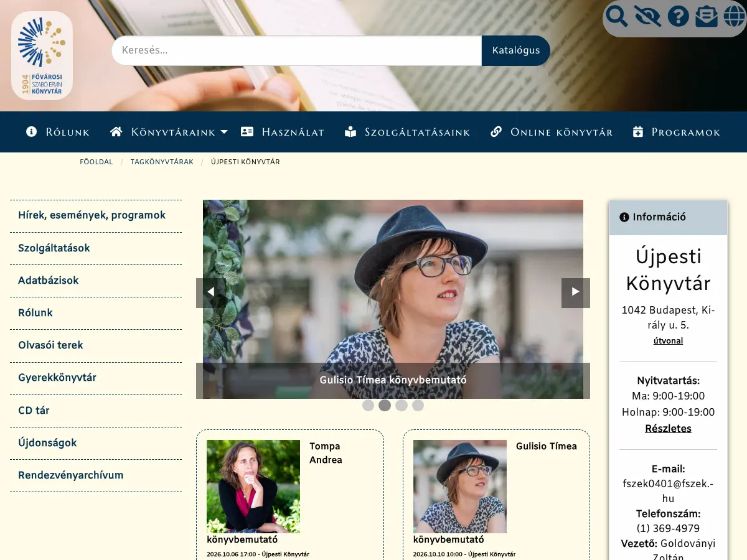747x560 pixels.
Task: Open the Könyvtáraink menu
Action: point(162,132)
